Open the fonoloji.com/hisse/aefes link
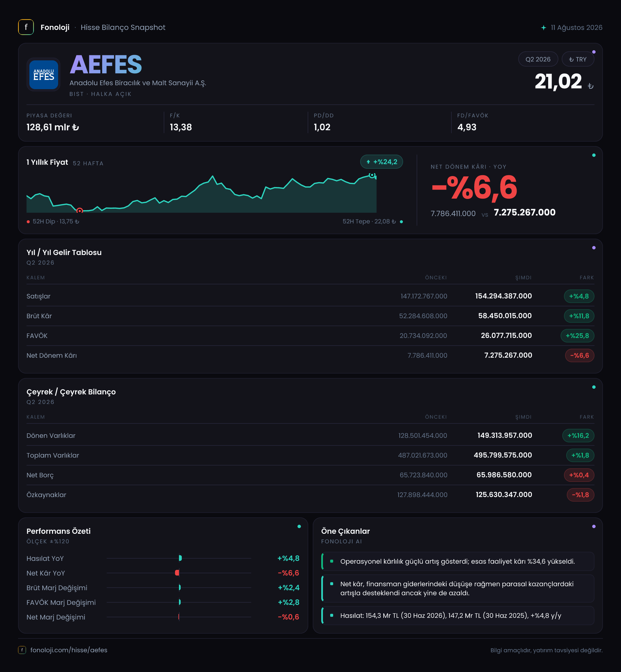This screenshot has height=672, width=621. 69,650
